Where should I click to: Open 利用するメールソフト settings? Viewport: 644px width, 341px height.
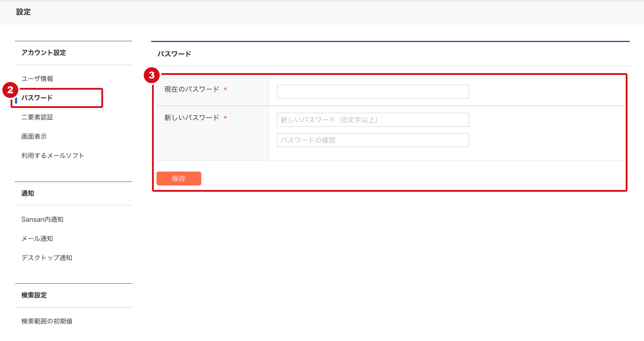pyautogui.click(x=53, y=156)
